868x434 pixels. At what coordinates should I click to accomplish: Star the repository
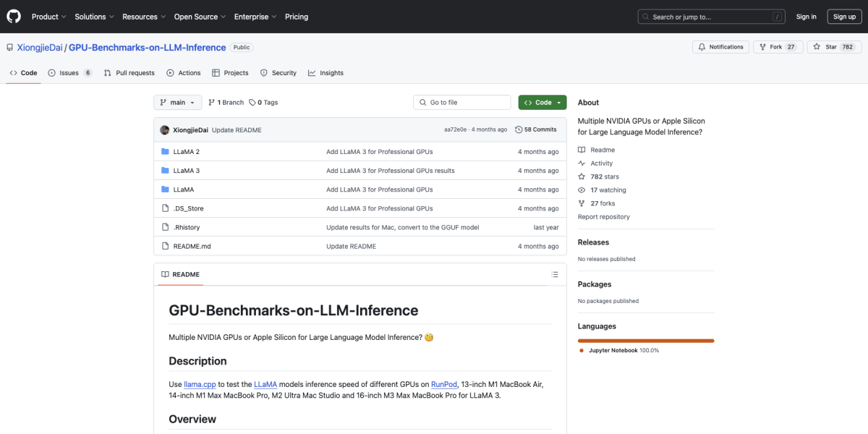click(834, 47)
